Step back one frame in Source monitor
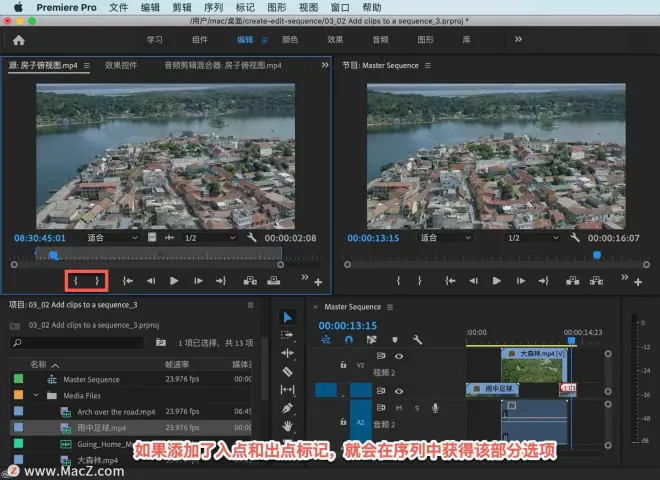 [x=151, y=281]
